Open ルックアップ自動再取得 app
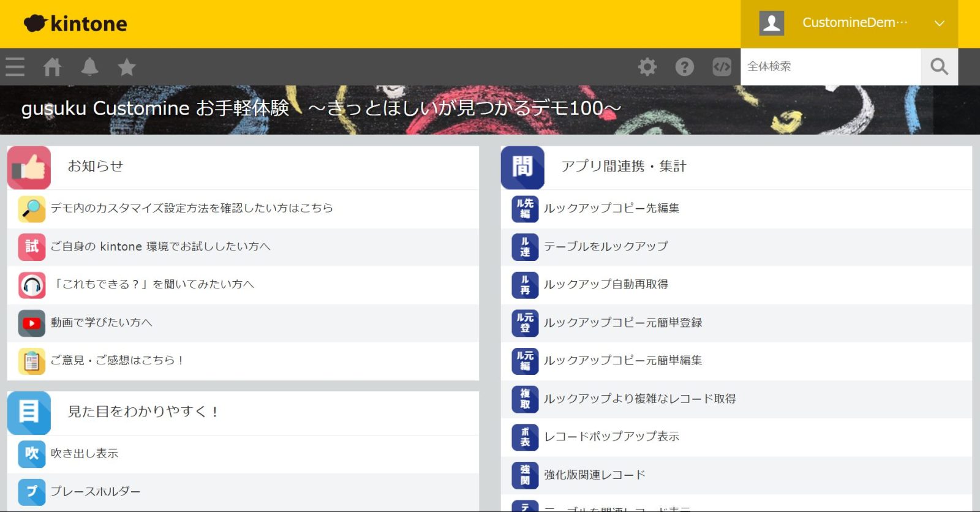This screenshot has height=512, width=980. pyautogui.click(x=606, y=284)
